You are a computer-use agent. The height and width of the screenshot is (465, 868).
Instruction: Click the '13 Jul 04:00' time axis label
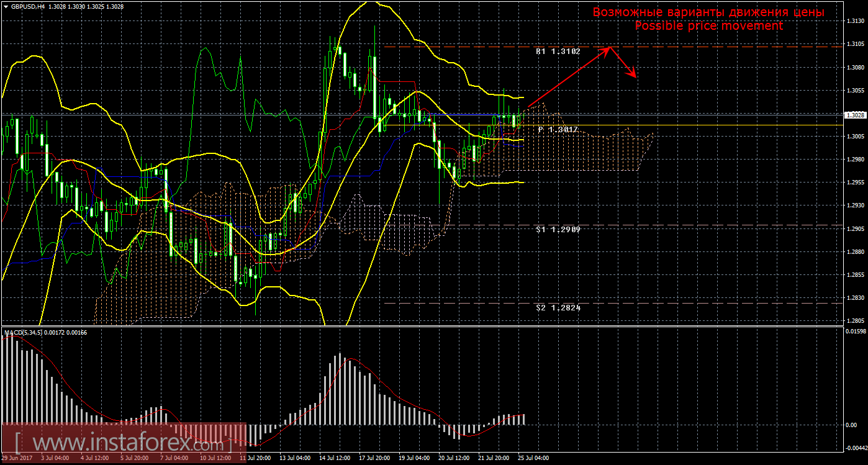(x=295, y=458)
